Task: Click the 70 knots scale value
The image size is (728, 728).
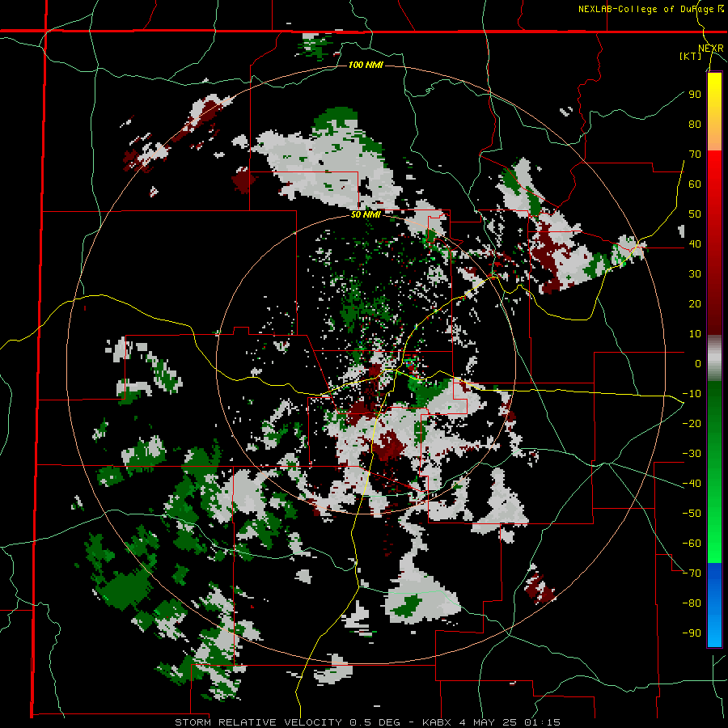Action: [x=695, y=154]
